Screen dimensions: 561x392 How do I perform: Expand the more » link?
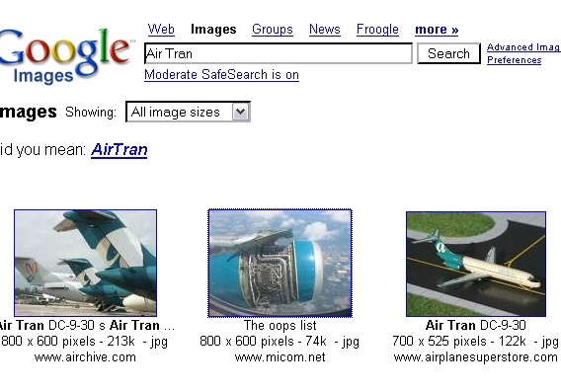coord(437,30)
